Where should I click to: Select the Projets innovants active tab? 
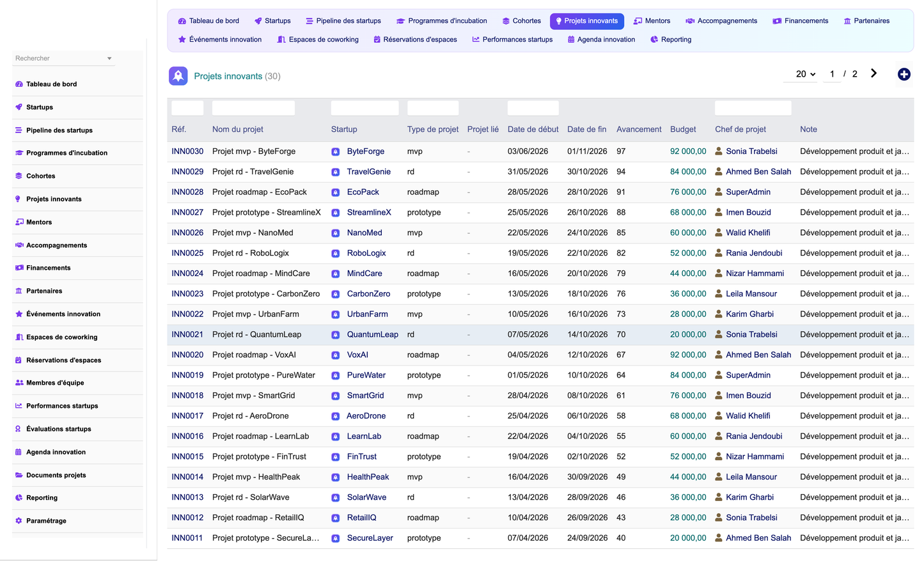coord(586,21)
